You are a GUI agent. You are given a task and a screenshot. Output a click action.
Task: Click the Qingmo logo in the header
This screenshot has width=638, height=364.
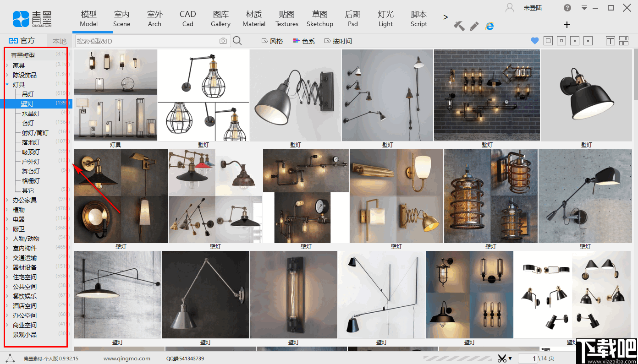[x=33, y=18]
